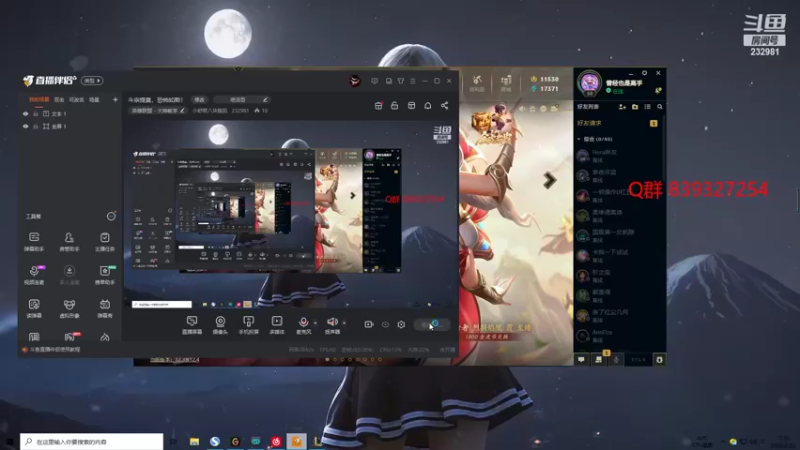800x450 pixels.
Task: Add friend icon in League friends panel
Action: (622, 107)
